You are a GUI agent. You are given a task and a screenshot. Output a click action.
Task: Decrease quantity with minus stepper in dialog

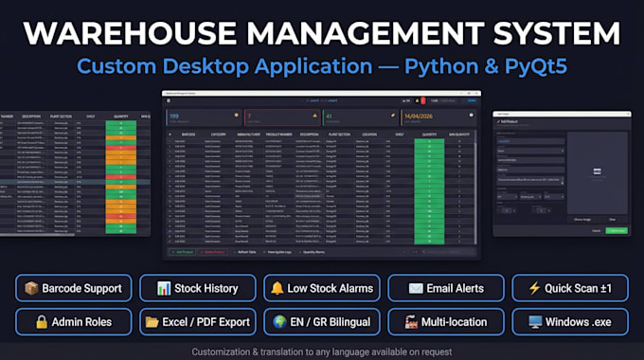[499, 210]
